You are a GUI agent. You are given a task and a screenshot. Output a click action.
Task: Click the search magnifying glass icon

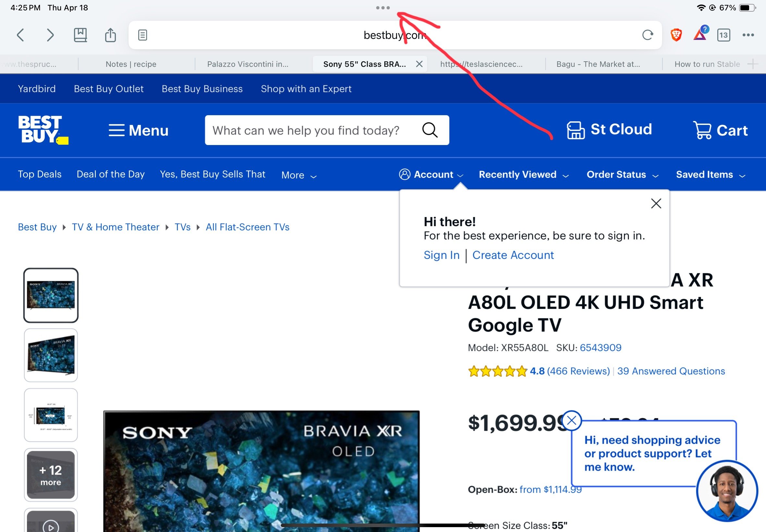(x=429, y=130)
